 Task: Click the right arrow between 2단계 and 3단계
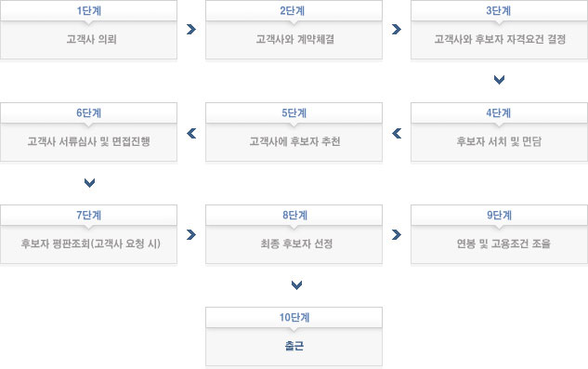397,30
